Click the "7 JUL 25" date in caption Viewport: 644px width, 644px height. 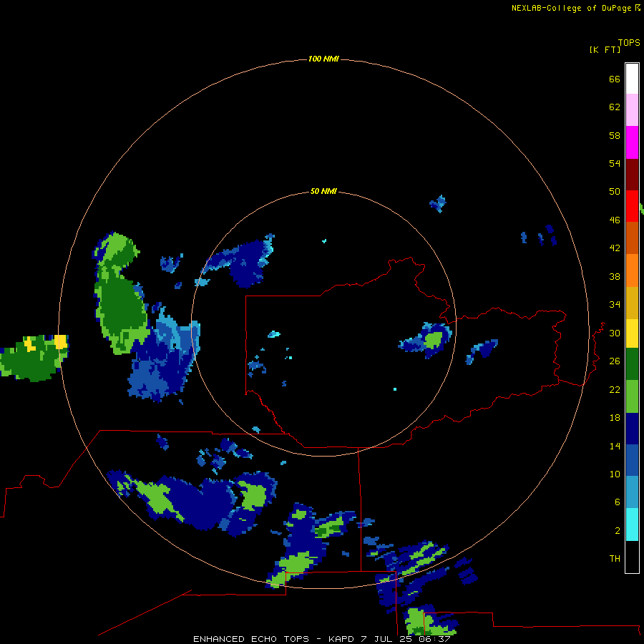tap(386, 639)
